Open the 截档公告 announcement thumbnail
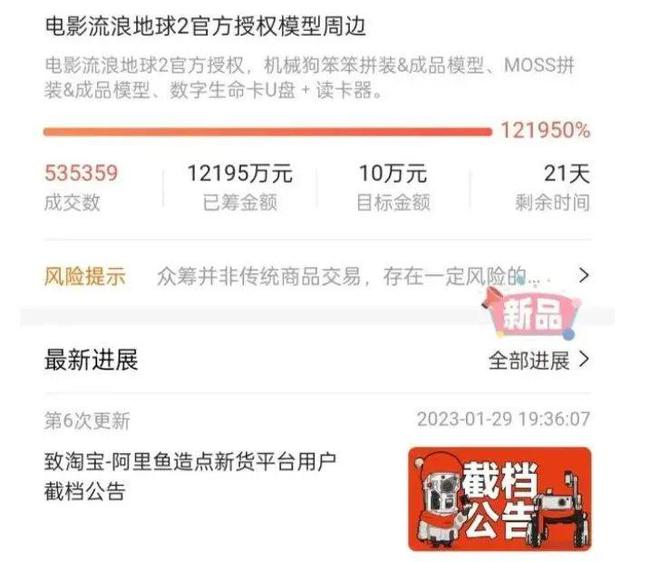The width and height of the screenshot is (660, 562). click(500, 499)
